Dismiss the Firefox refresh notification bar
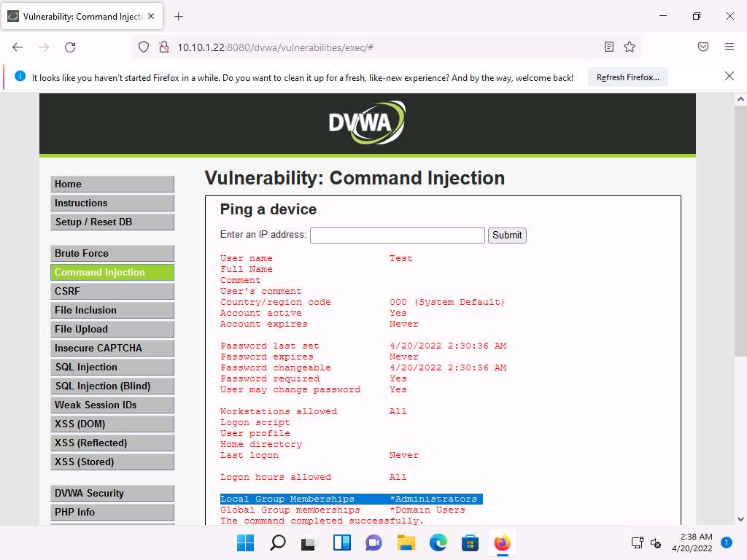747x560 pixels. [729, 77]
